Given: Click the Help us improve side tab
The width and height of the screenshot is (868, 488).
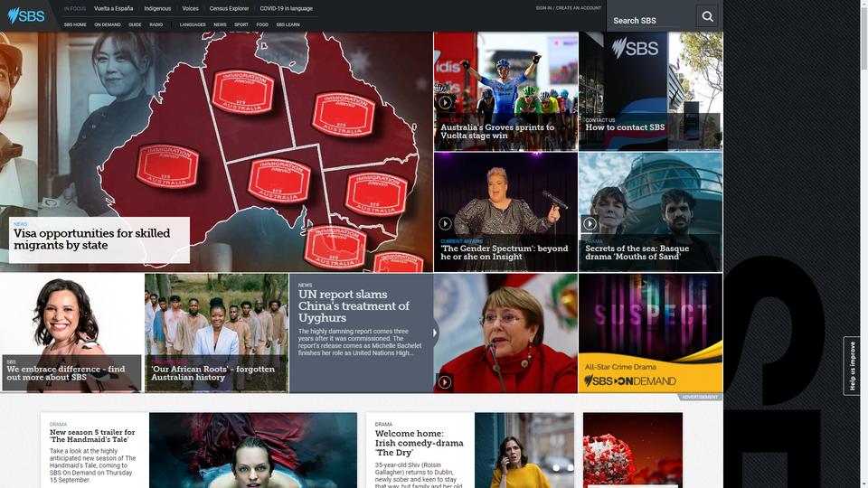Looking at the screenshot, I should pos(852,366).
